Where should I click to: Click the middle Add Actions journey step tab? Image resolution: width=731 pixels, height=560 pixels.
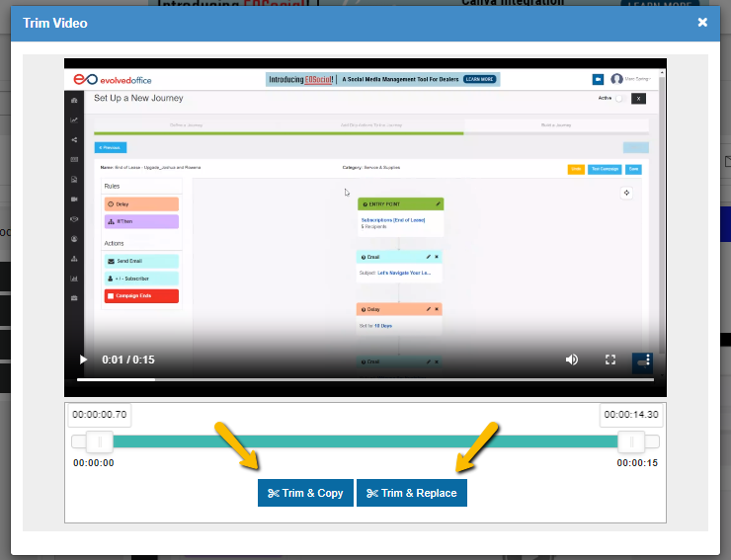point(371,125)
